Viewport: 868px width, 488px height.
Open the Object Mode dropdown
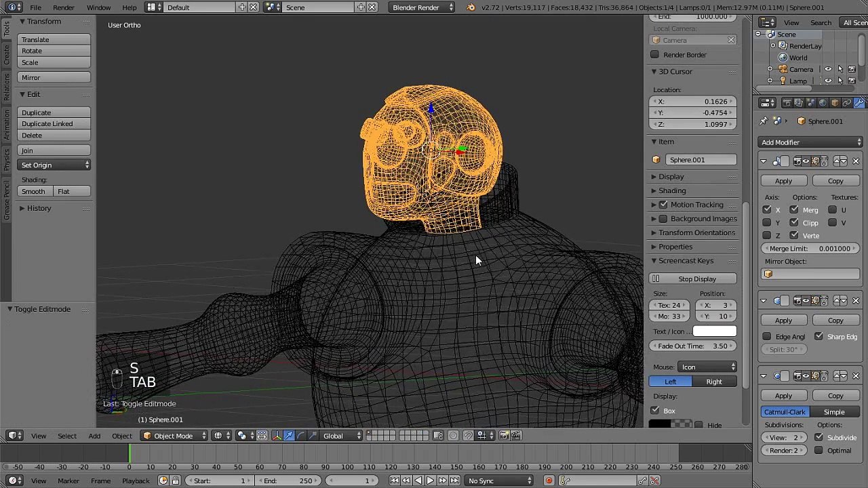[174, 436]
